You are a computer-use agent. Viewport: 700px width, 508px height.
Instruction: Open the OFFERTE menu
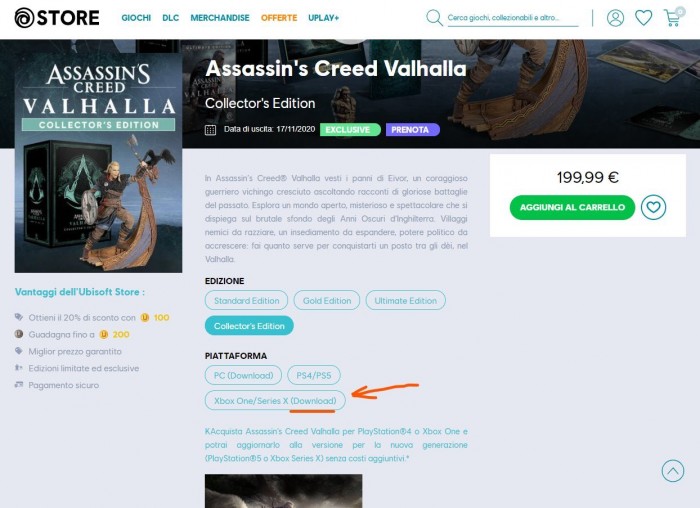coord(279,18)
